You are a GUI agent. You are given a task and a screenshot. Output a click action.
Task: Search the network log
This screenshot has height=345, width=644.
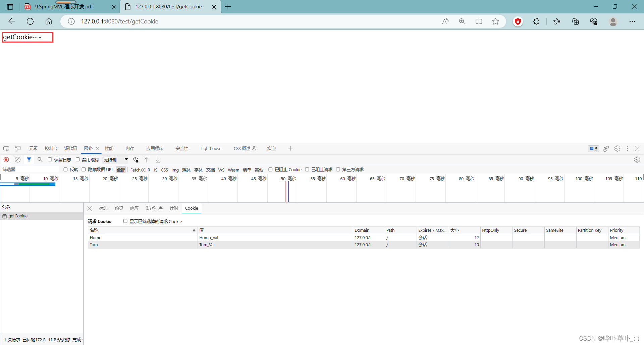(40, 160)
